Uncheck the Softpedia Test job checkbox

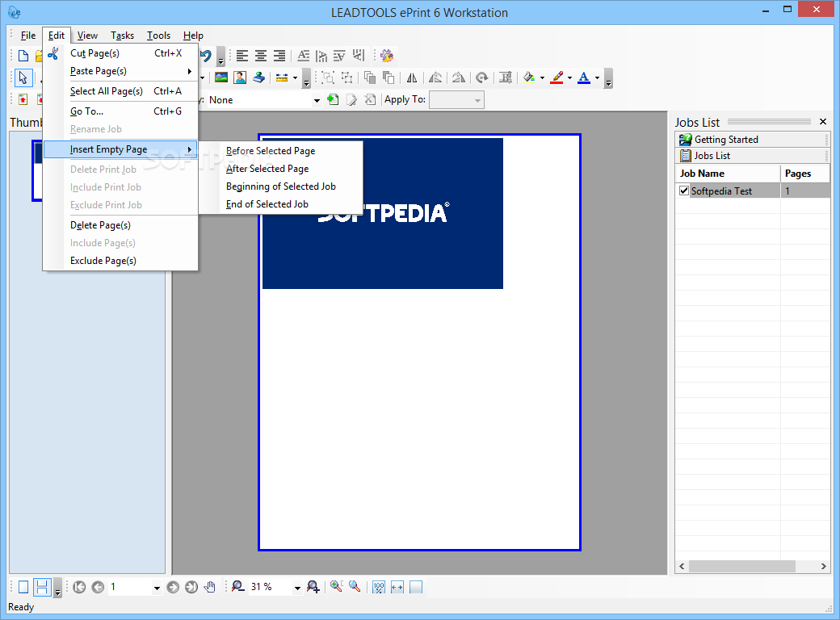tap(684, 191)
